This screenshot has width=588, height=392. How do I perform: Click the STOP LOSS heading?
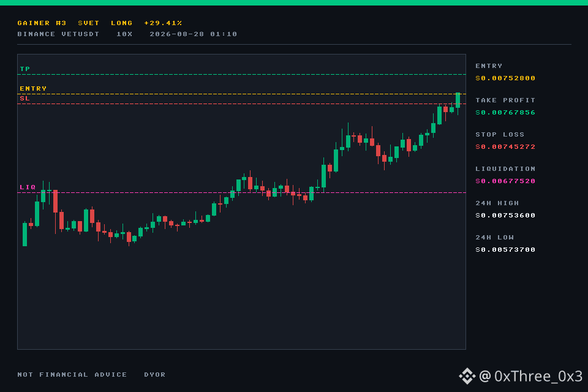coord(500,134)
